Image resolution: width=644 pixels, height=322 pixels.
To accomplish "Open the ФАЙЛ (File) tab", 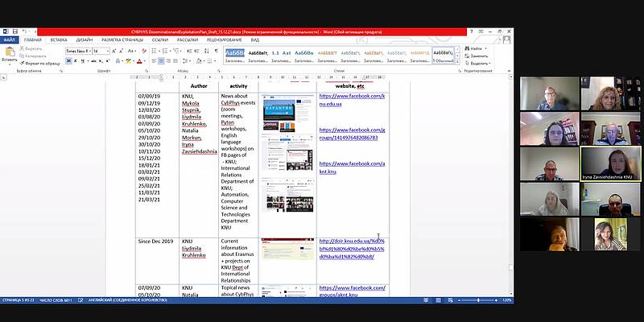I will coord(10,39).
